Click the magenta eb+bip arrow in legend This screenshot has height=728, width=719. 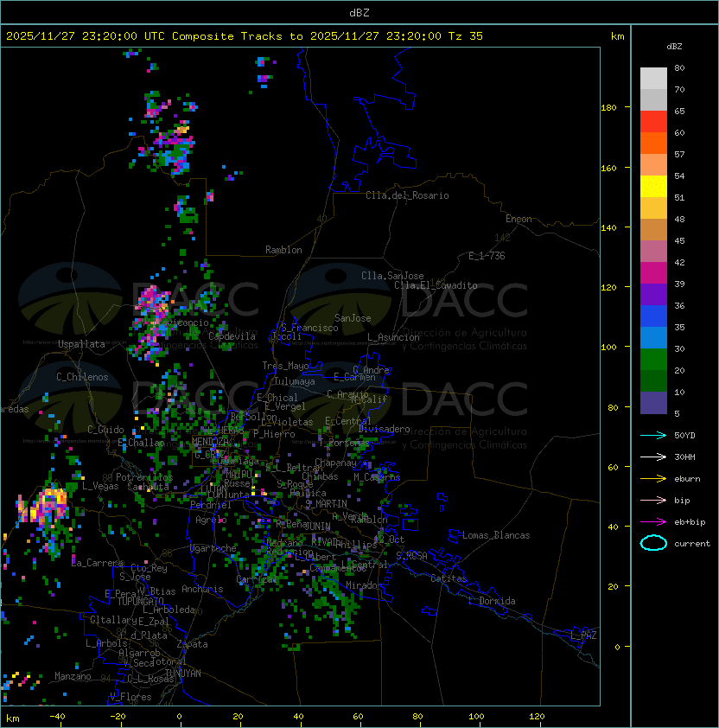653,522
